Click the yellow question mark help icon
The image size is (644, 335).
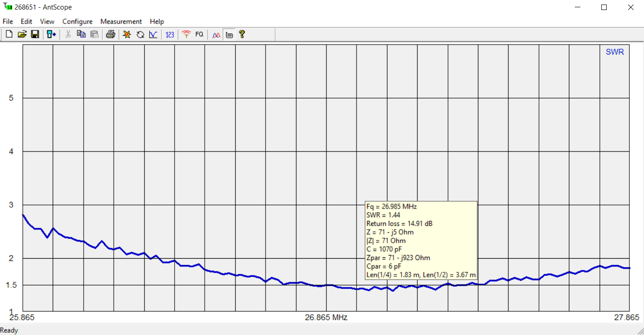pyautogui.click(x=242, y=35)
